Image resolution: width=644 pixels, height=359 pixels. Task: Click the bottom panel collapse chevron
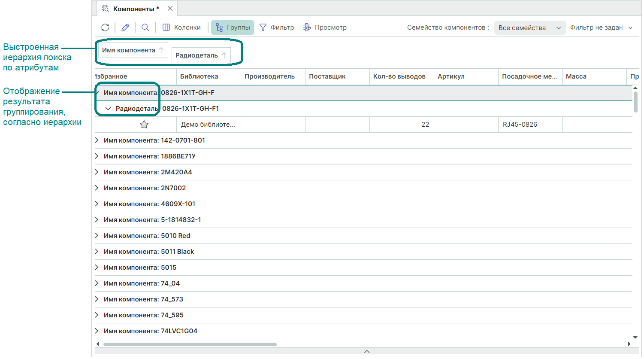367,351
